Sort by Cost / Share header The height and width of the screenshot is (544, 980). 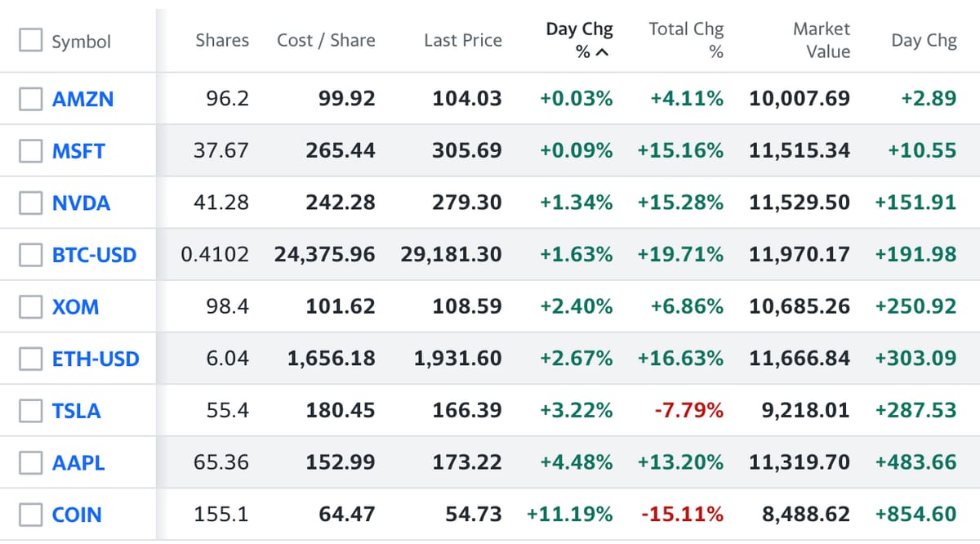pyautogui.click(x=326, y=40)
